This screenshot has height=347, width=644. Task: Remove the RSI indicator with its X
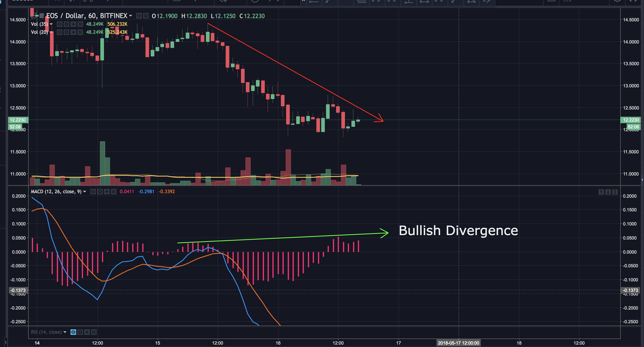click(94, 332)
